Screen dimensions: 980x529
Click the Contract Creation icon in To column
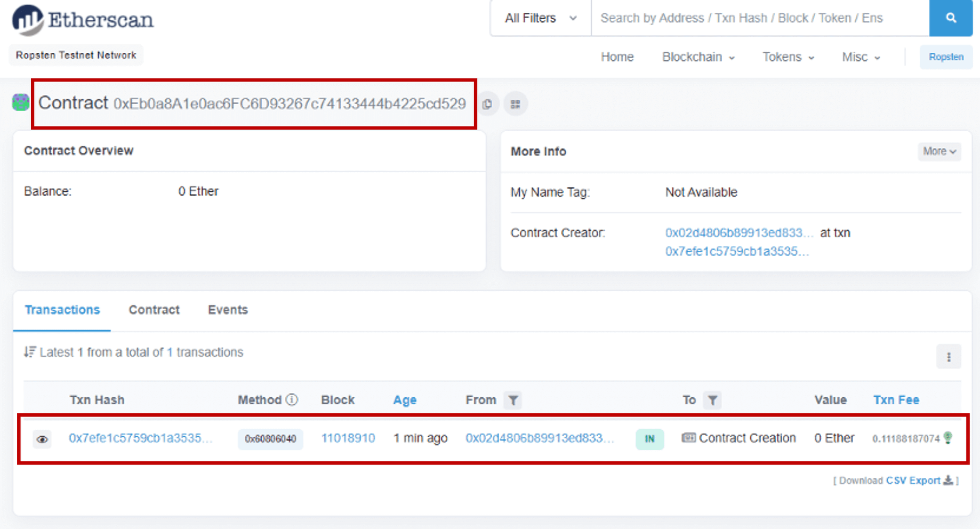(688, 438)
